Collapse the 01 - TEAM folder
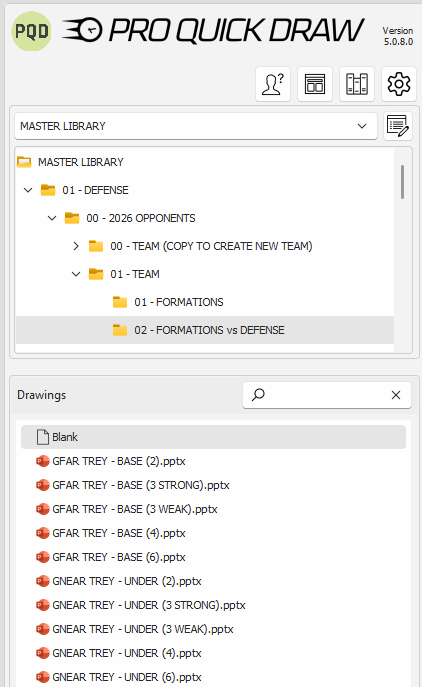 [x=76, y=274]
